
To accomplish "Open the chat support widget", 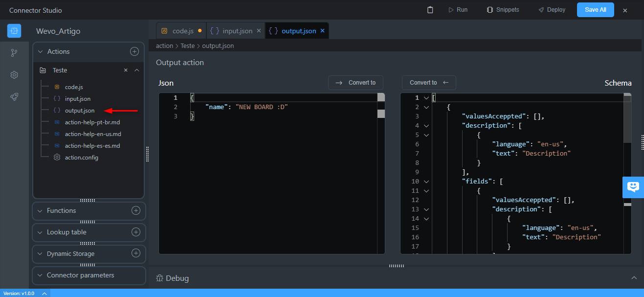I will 633,187.
